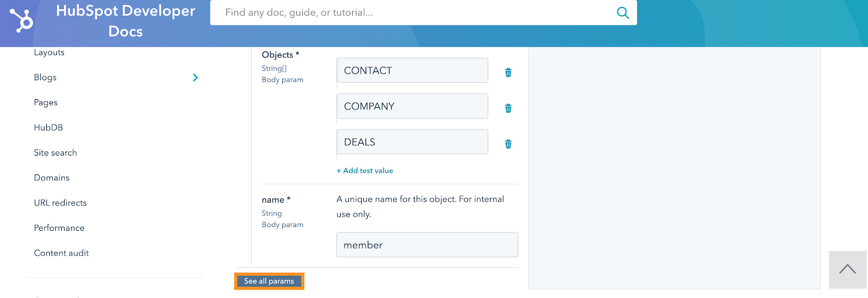
Task: Click the name field containing member
Action: coord(427,245)
